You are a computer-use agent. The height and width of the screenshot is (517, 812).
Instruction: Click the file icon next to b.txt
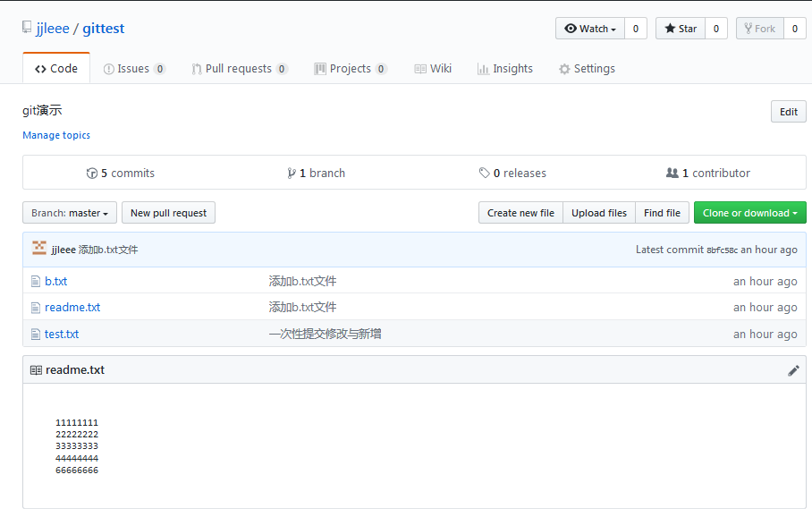[x=35, y=281]
